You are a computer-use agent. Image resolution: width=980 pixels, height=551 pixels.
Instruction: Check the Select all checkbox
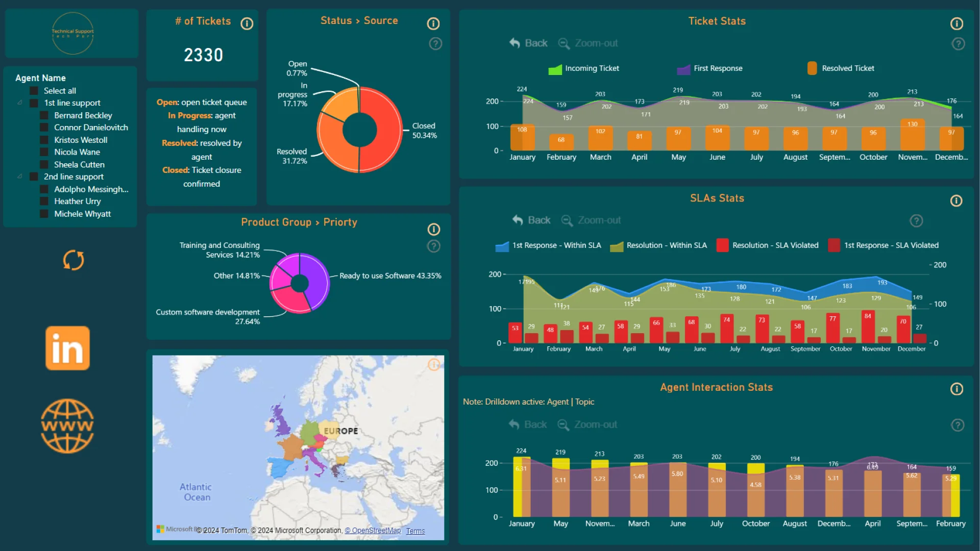[x=34, y=91]
